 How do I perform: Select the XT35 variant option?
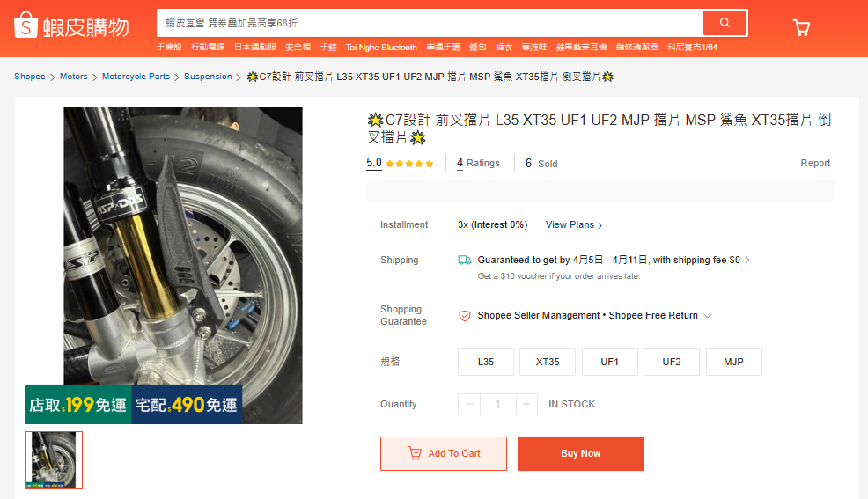[x=548, y=362]
